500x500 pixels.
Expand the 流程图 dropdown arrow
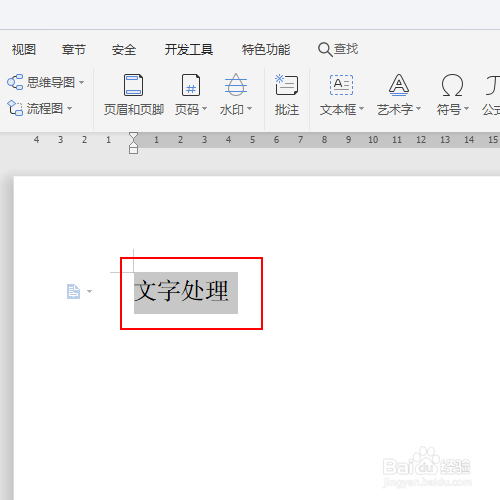tap(69, 108)
